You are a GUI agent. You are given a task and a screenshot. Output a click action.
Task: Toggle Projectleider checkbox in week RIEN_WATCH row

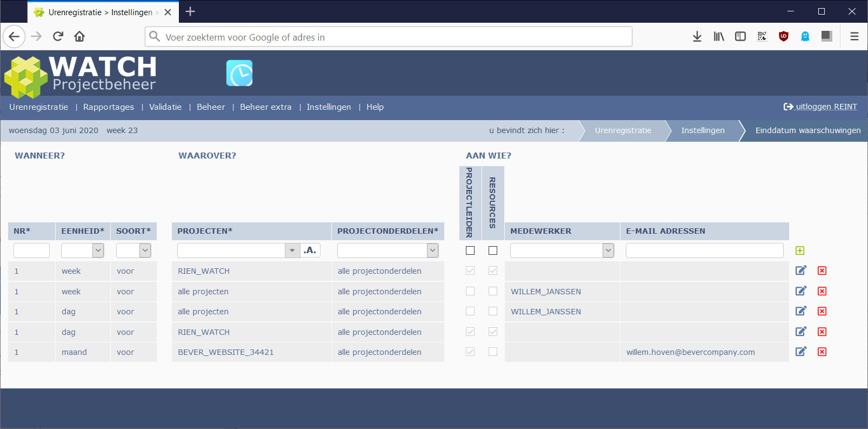(470, 270)
